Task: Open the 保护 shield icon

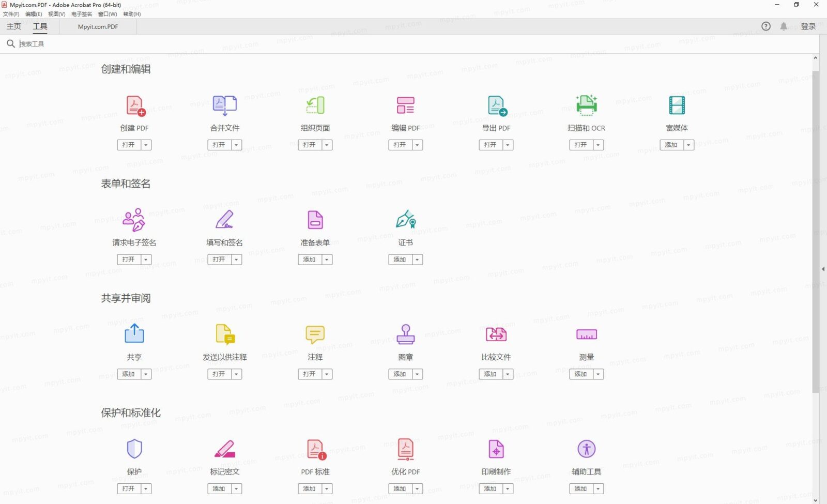Action: click(x=134, y=449)
